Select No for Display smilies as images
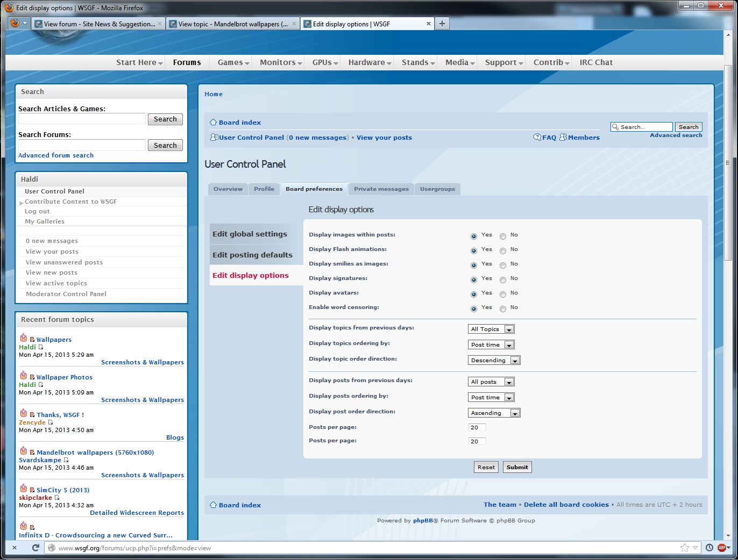738x560 pixels. pyautogui.click(x=503, y=265)
